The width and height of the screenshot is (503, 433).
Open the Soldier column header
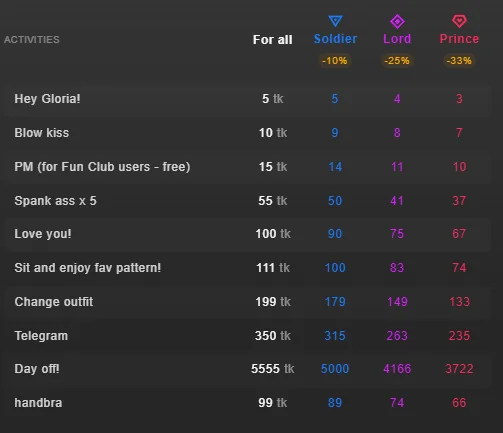(335, 39)
